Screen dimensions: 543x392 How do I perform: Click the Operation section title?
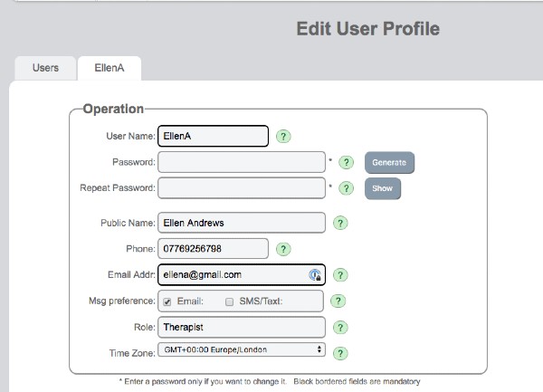point(113,109)
